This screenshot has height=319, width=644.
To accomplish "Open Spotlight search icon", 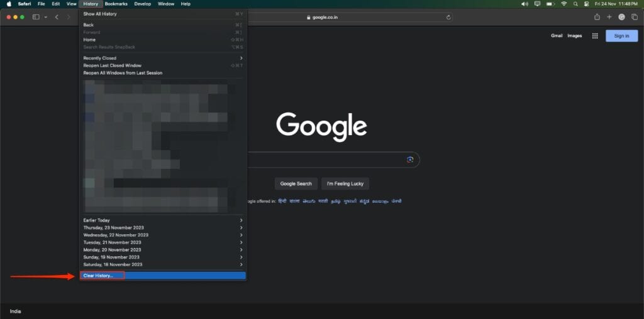I will click(575, 4).
